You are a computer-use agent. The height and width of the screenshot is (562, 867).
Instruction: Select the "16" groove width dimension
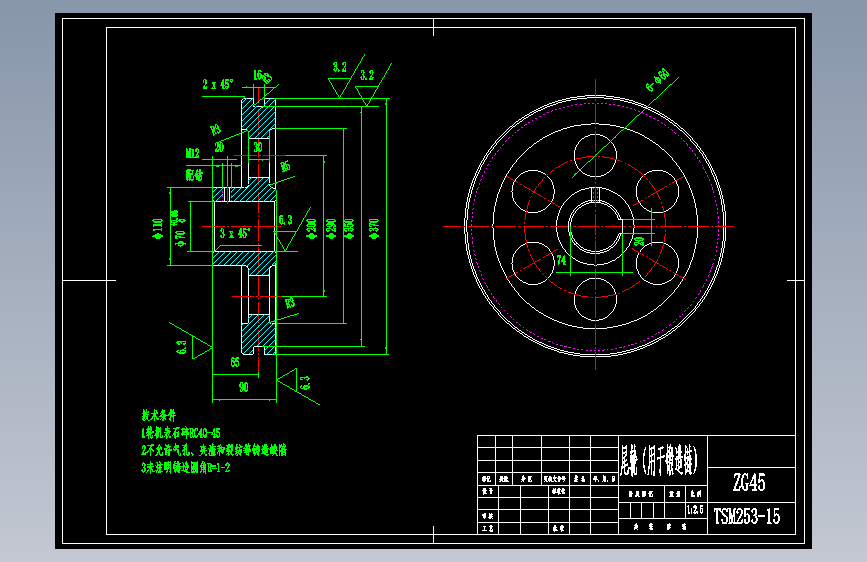[x=258, y=75]
